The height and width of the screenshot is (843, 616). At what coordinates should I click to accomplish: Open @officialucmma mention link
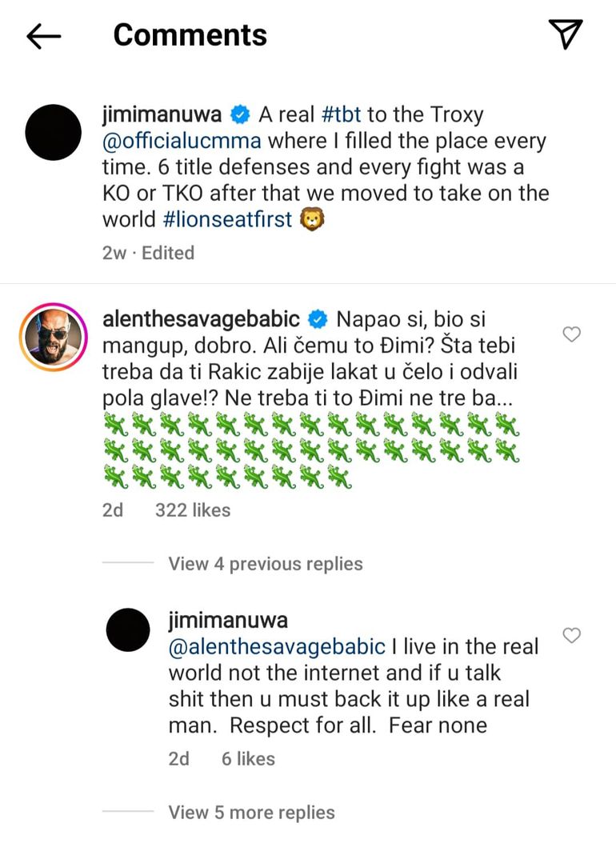(x=182, y=142)
